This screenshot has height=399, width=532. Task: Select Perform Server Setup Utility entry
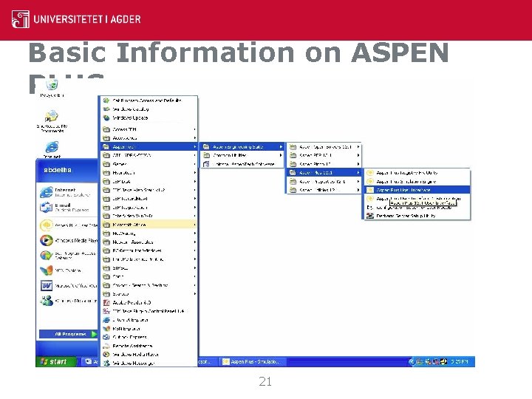(417, 216)
